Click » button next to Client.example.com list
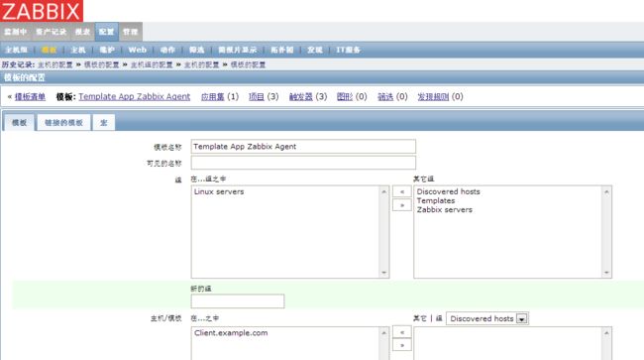 point(401,345)
